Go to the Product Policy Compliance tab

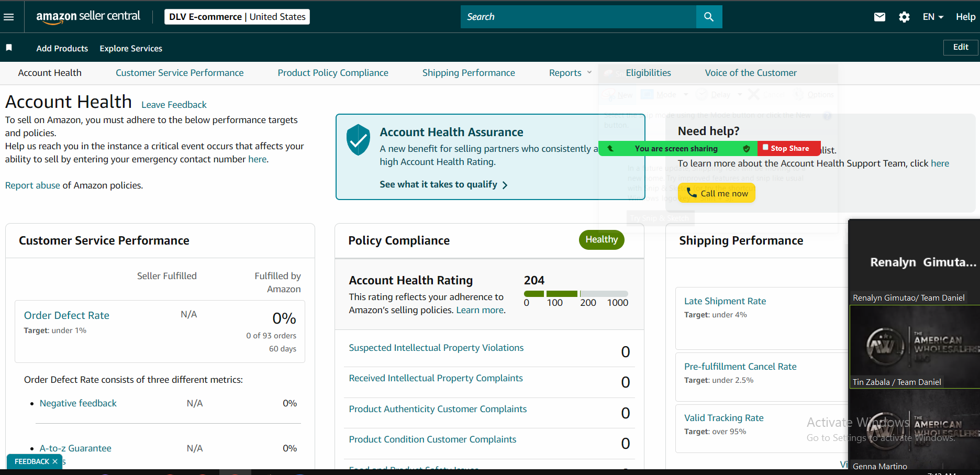[x=333, y=73]
